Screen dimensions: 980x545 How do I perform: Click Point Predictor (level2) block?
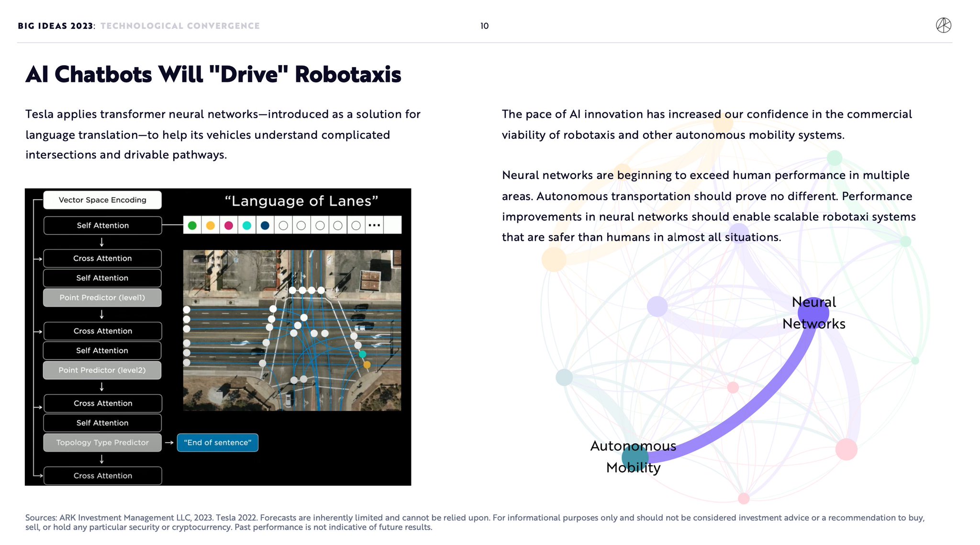(102, 370)
